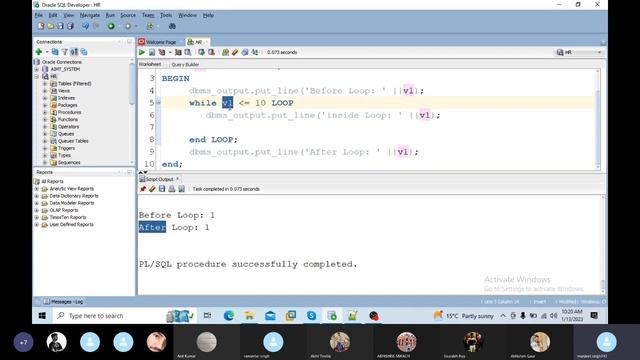640x360 pixels.
Task: Click the code editor vertical scrollbar
Action: click(598, 118)
